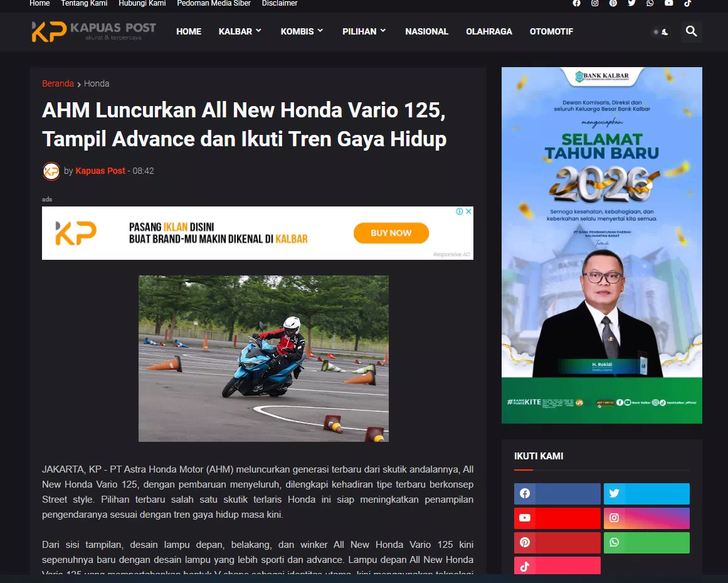Open Pedoman Media Siber page
This screenshot has height=583, width=728.
214,3
